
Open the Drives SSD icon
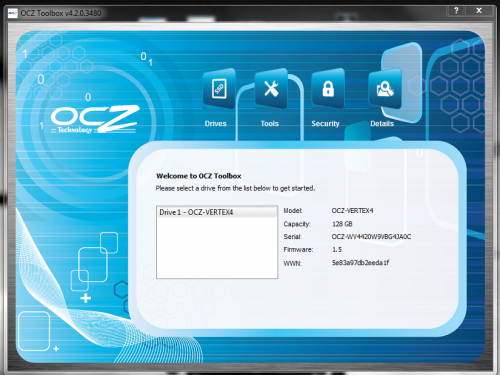(x=219, y=89)
